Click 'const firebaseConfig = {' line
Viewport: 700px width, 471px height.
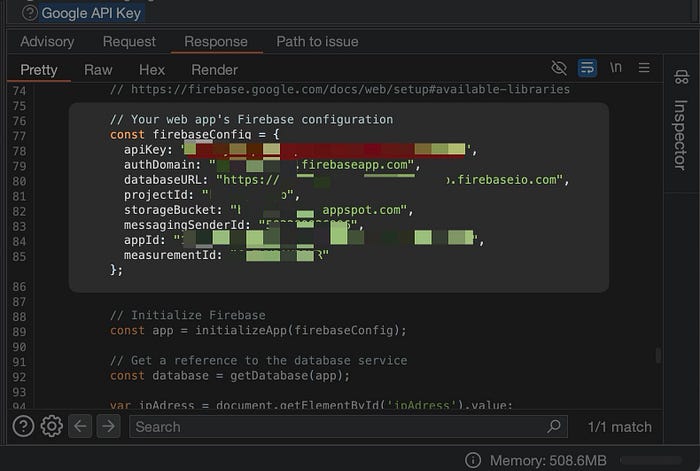195,134
